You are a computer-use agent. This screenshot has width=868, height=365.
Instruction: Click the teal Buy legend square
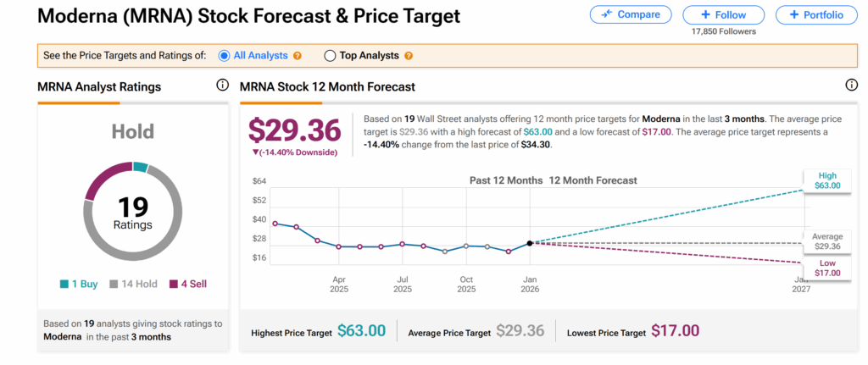click(x=64, y=285)
